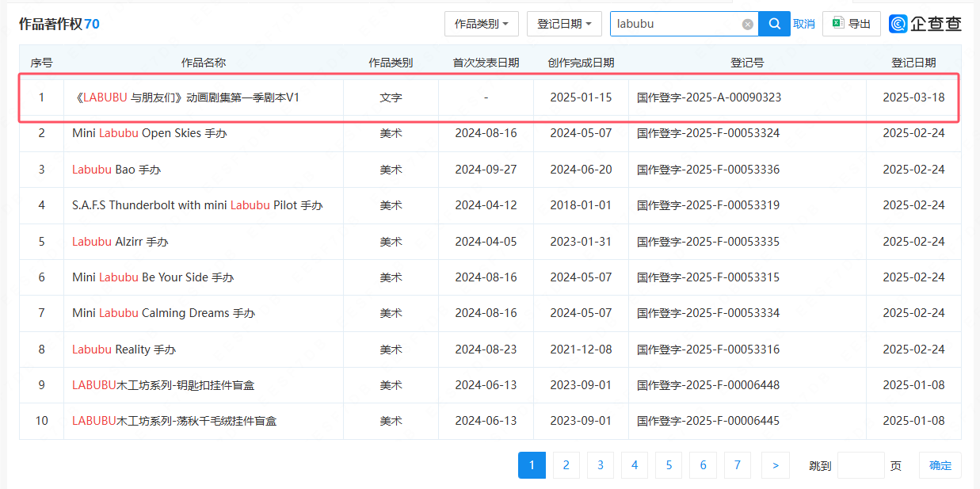Click Labubu Alzirr 手办 title
980x489 pixels.
click(120, 242)
